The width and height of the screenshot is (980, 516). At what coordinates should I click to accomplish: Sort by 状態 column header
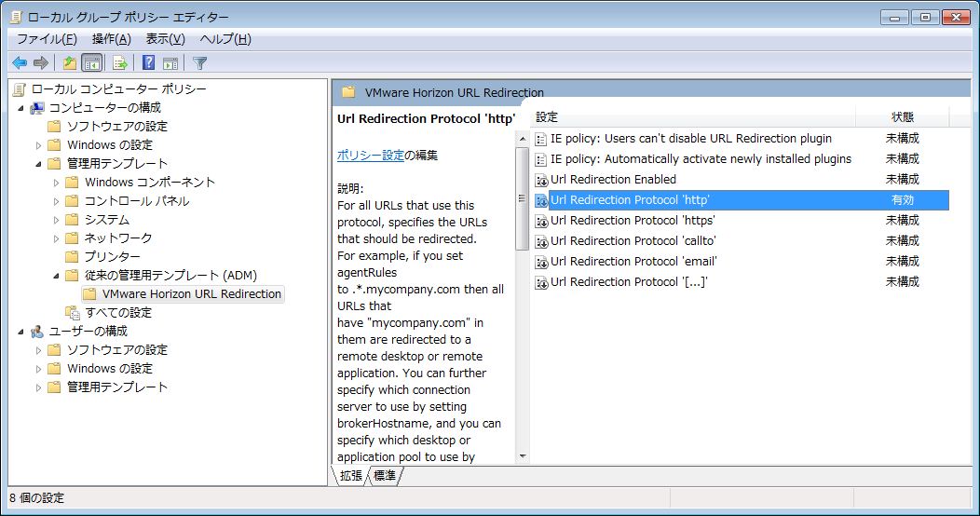(902, 116)
